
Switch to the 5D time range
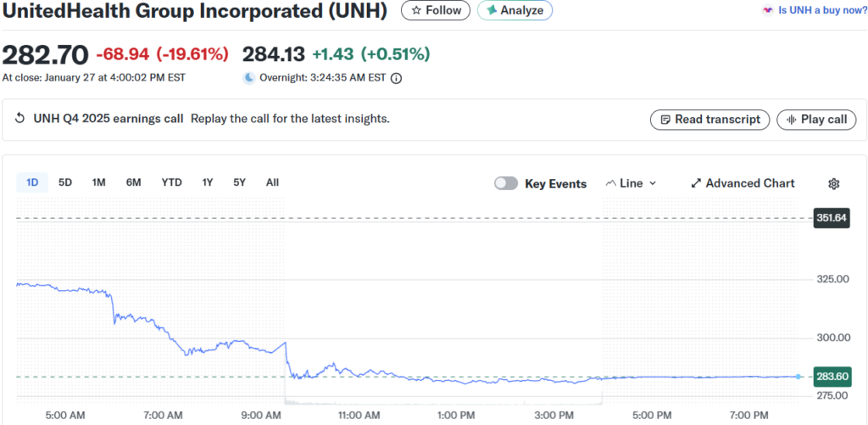click(65, 182)
